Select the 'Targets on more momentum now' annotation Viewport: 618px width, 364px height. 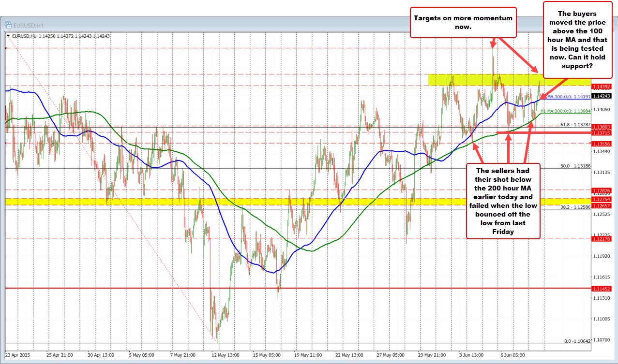pyautogui.click(x=463, y=22)
